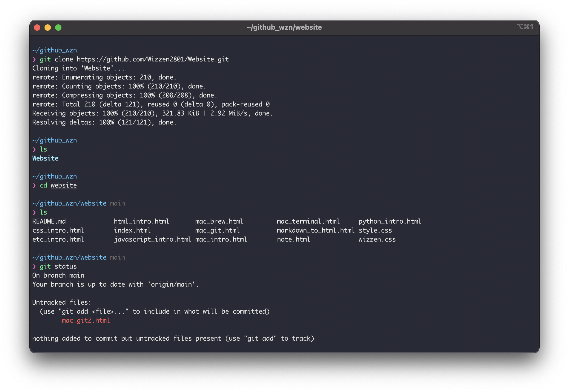Click css_intro.html in the file listing
The width and height of the screenshot is (569, 392).
tap(58, 230)
